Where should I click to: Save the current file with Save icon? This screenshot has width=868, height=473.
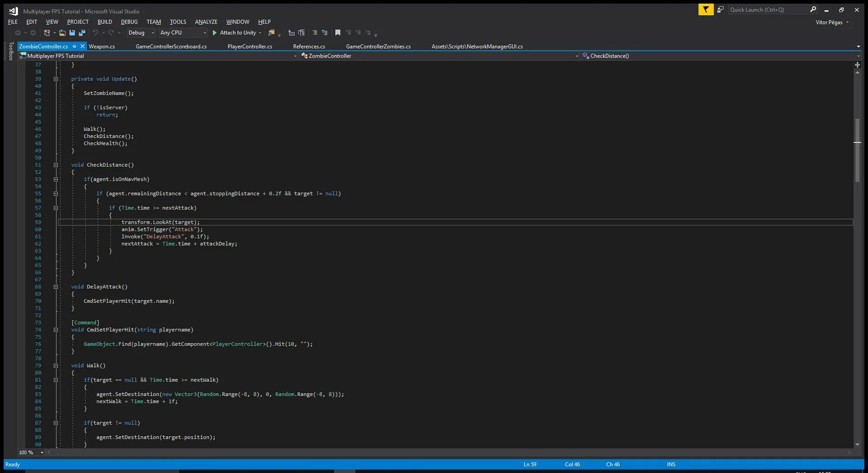tap(72, 33)
